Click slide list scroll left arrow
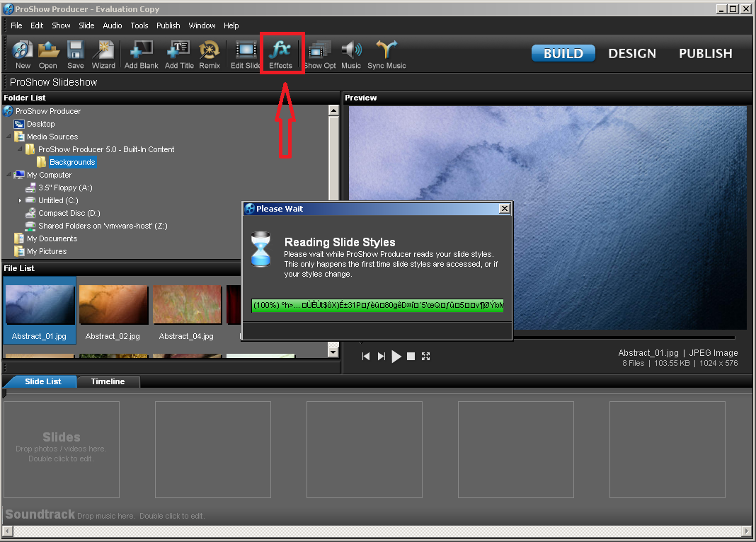Screen dimensions: 756x542 7,531
